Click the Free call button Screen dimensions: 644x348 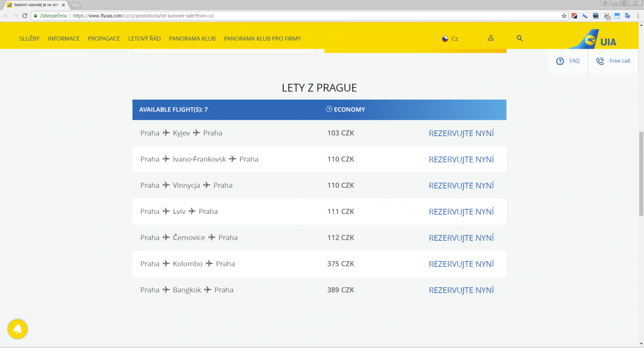tap(613, 61)
